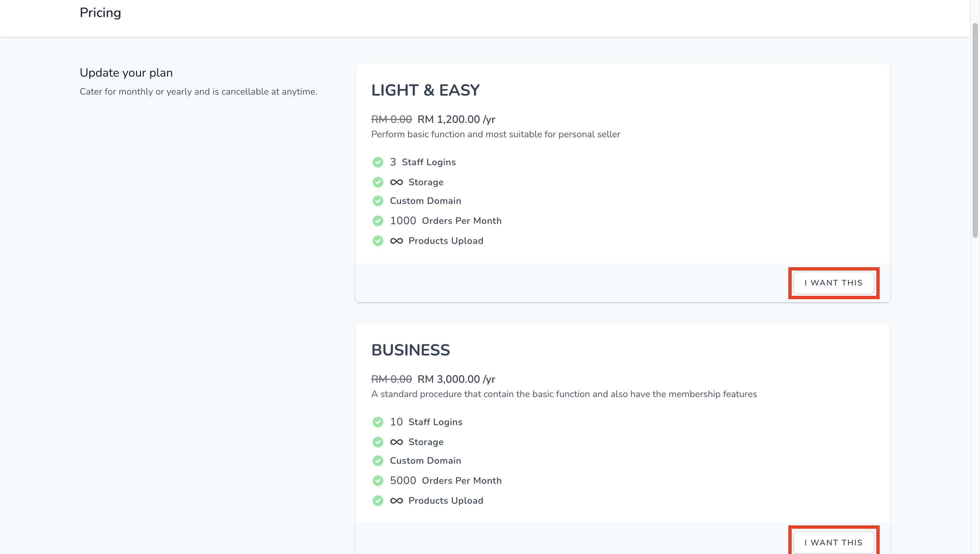
Task: Click infinity icon beside Light & Easy Storage
Action: pos(396,182)
